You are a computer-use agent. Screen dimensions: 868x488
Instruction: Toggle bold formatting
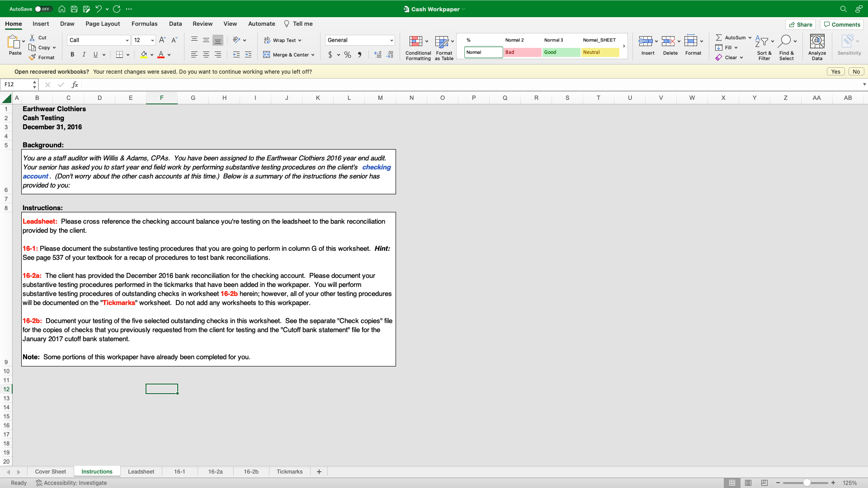tap(72, 55)
